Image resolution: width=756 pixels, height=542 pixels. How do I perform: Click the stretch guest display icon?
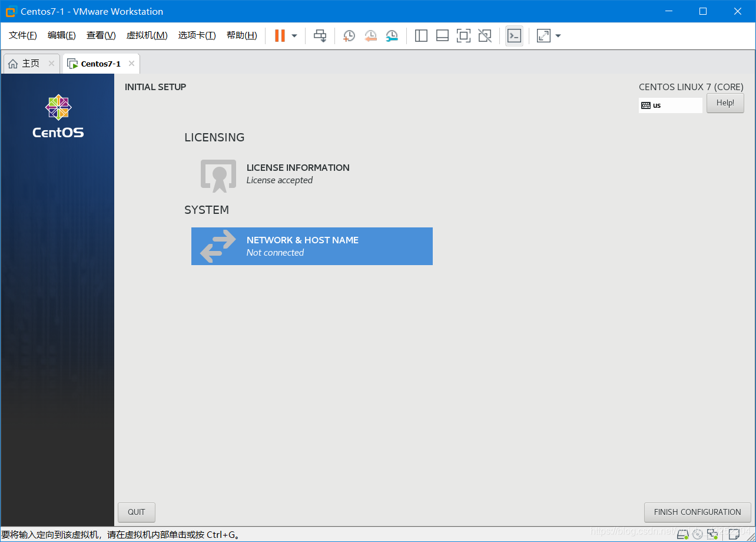click(543, 36)
